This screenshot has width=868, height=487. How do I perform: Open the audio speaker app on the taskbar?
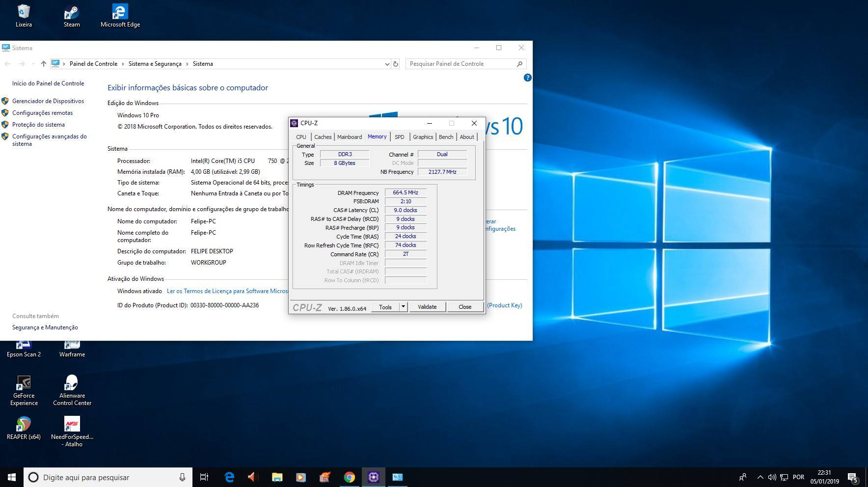point(253,477)
